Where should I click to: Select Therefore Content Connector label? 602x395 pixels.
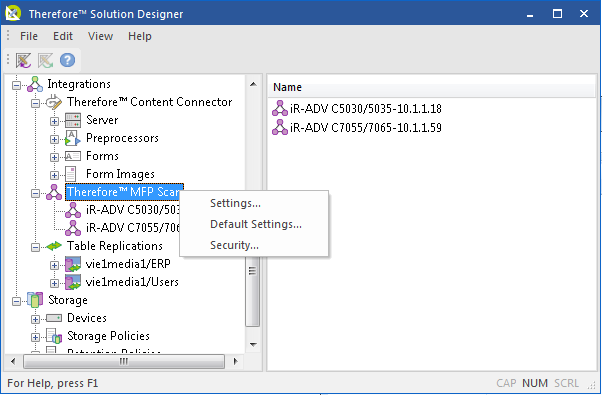[149, 102]
